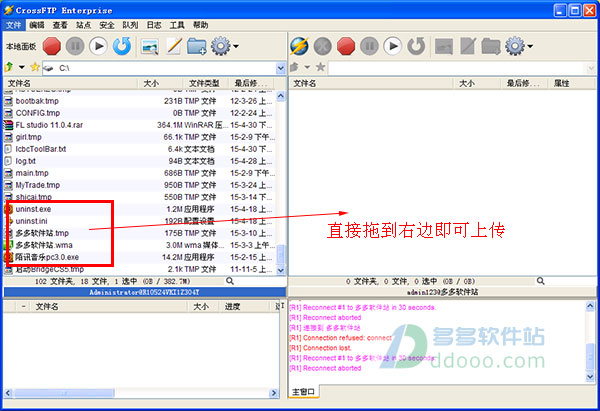This screenshot has width=600, height=411.
Task: Click the search magnifier in remote status bar
Action: [x=540, y=281]
